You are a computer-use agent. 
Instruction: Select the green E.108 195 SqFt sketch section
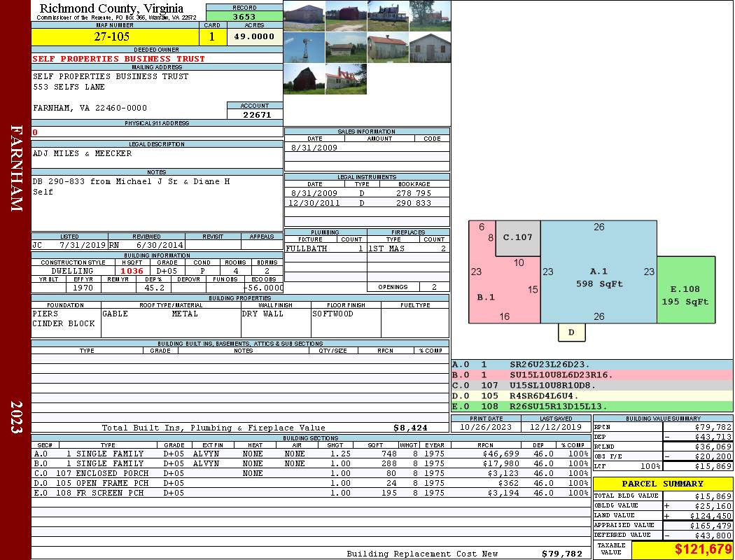[x=686, y=290]
